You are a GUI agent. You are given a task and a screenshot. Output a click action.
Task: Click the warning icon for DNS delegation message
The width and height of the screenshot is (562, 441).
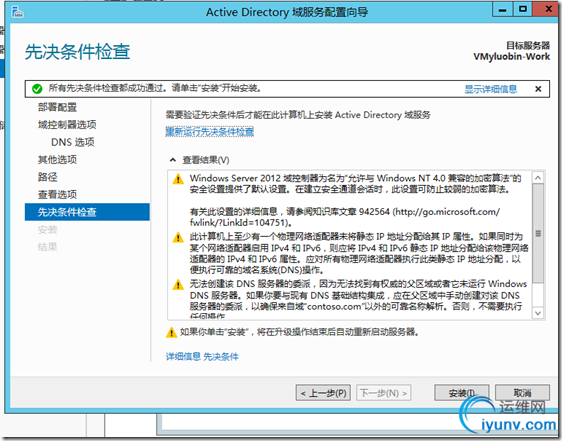click(x=178, y=285)
